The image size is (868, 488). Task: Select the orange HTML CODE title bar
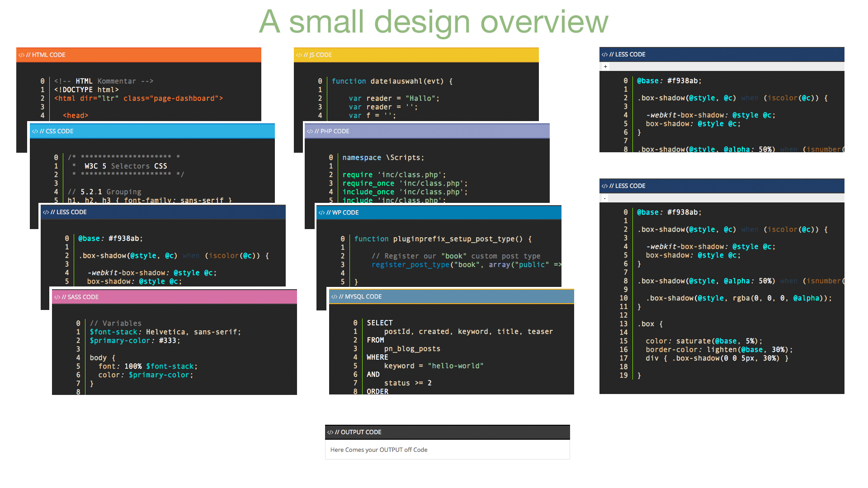[x=139, y=55]
